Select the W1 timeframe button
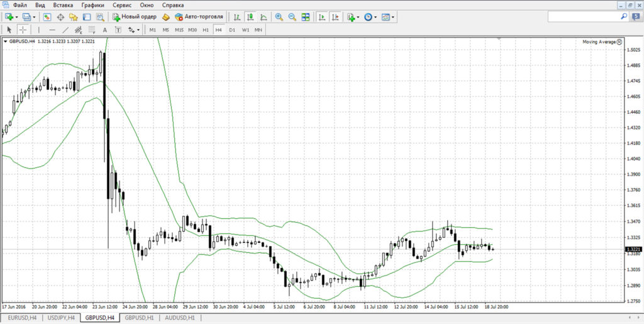The image size is (644, 324). click(x=245, y=30)
